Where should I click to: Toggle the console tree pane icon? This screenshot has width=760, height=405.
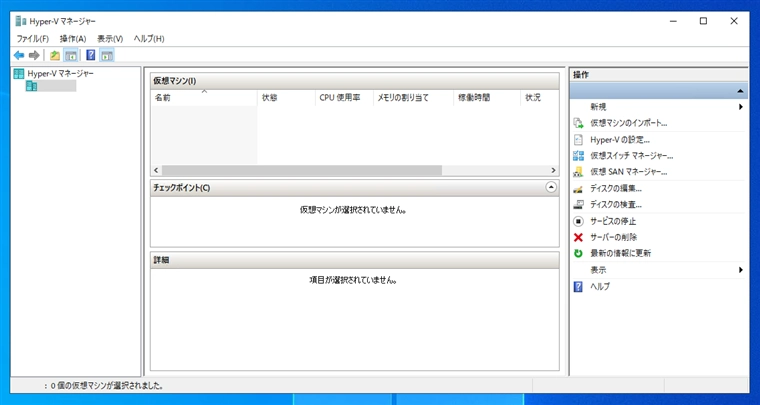70,55
